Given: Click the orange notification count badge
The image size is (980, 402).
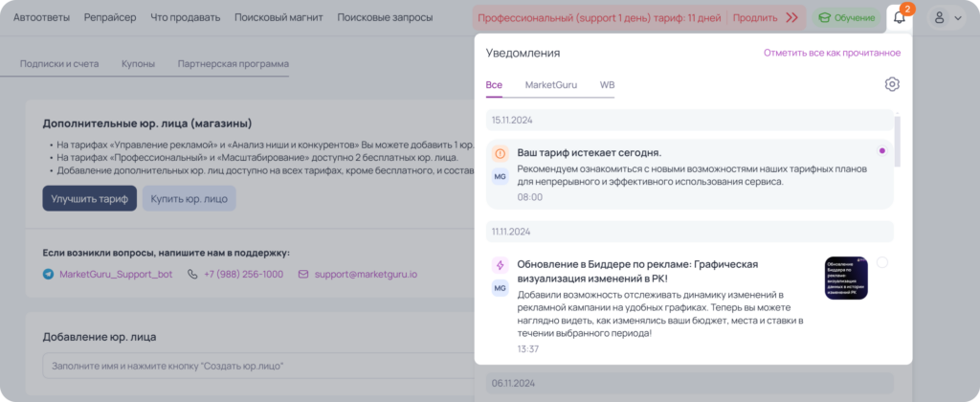Looking at the screenshot, I should coord(908,9).
